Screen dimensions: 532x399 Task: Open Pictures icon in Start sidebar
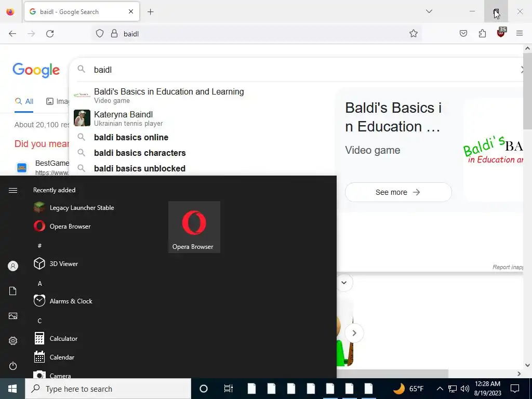tap(13, 316)
